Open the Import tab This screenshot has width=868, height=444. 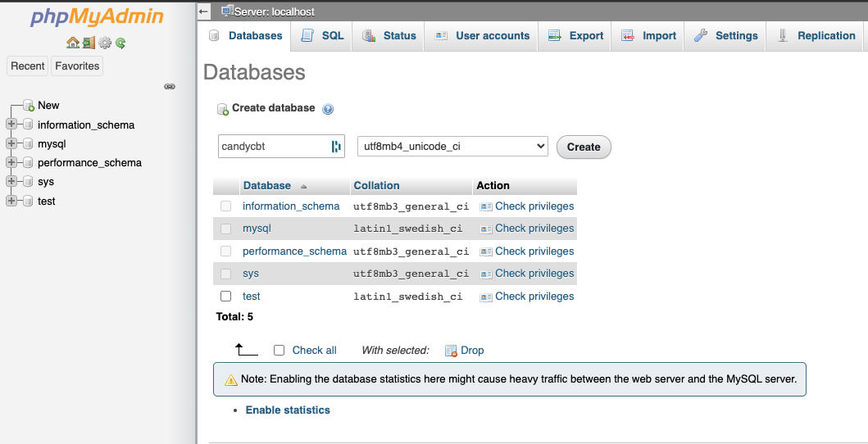point(648,36)
